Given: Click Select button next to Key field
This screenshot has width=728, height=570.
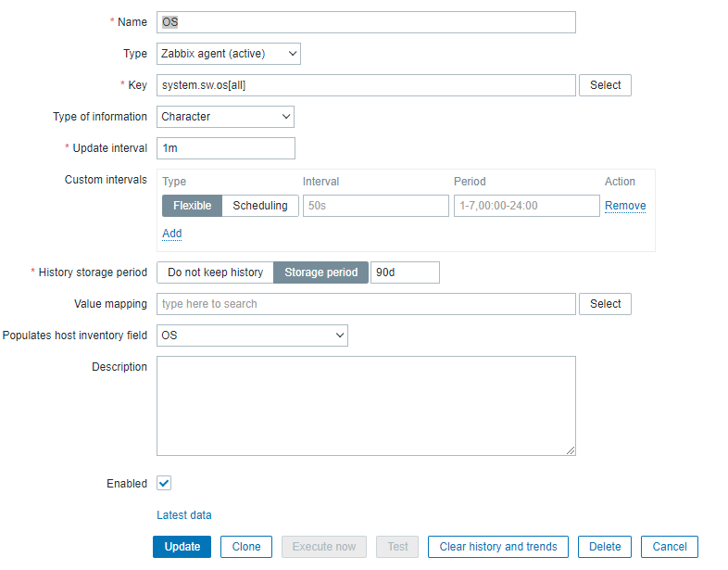Looking at the screenshot, I should (x=605, y=85).
